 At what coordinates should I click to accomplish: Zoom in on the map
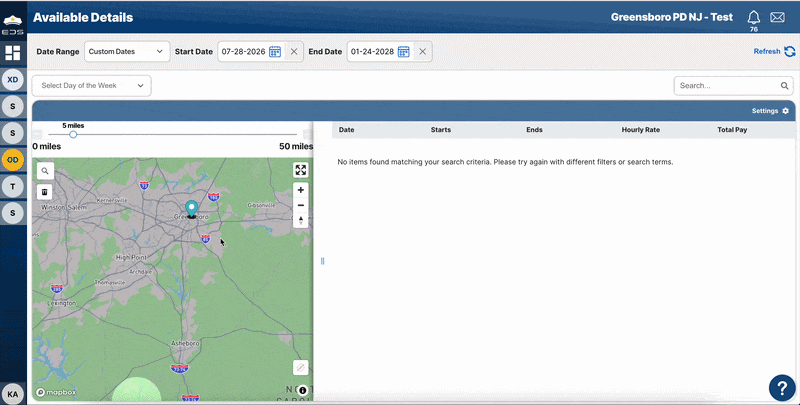click(301, 190)
